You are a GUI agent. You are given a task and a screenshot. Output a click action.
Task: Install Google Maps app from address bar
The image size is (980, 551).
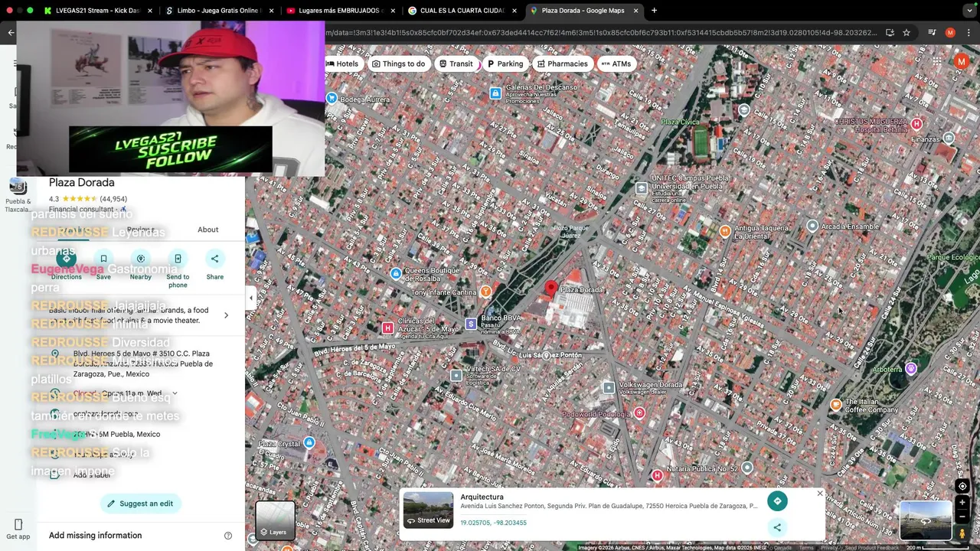tap(890, 33)
